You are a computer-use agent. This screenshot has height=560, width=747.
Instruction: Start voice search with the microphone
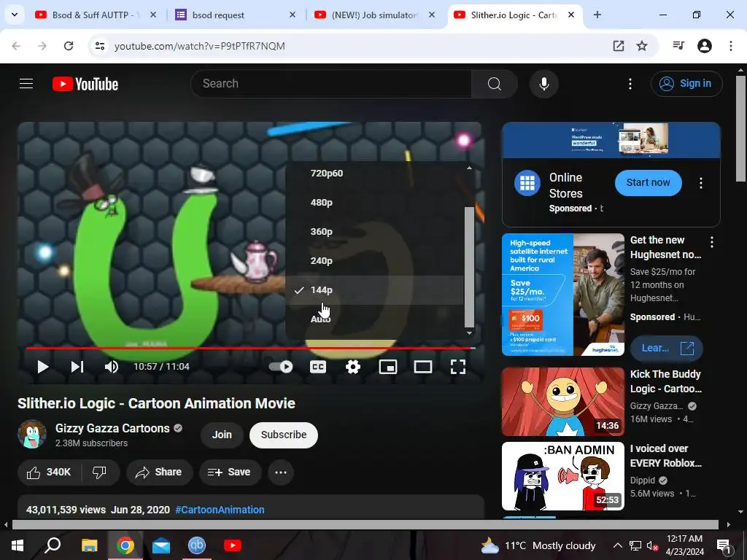point(543,84)
